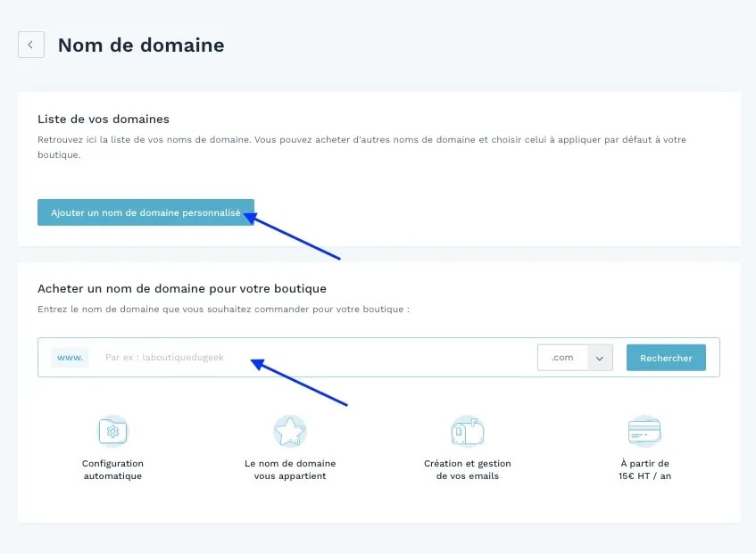The width and height of the screenshot is (756, 554).
Task: Click the 'Retrouvez ici la liste' description paragraph
Action: pyautogui.click(x=361, y=147)
